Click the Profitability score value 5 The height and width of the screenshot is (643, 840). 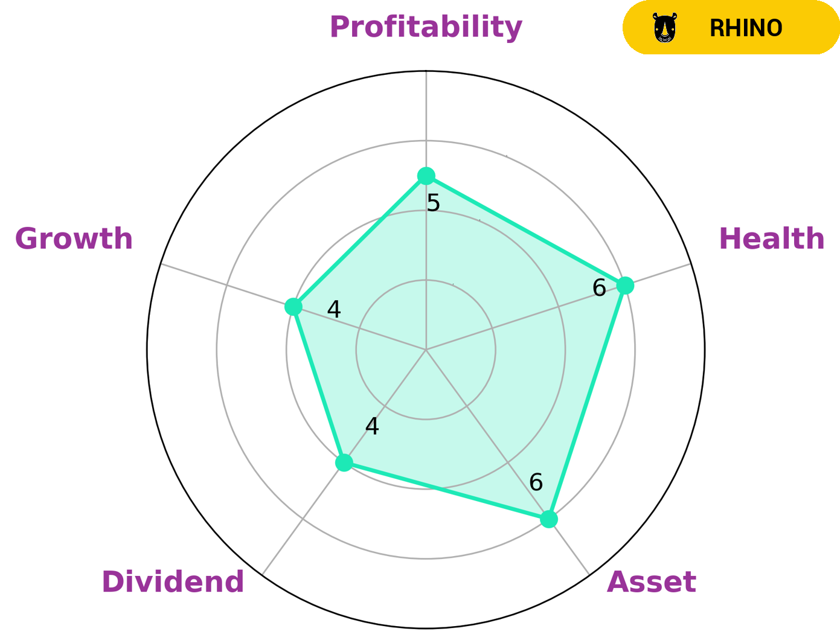click(433, 203)
